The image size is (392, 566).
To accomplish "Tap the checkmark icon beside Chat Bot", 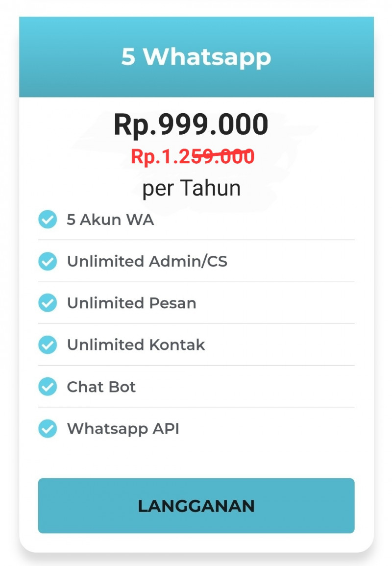I will (x=48, y=387).
